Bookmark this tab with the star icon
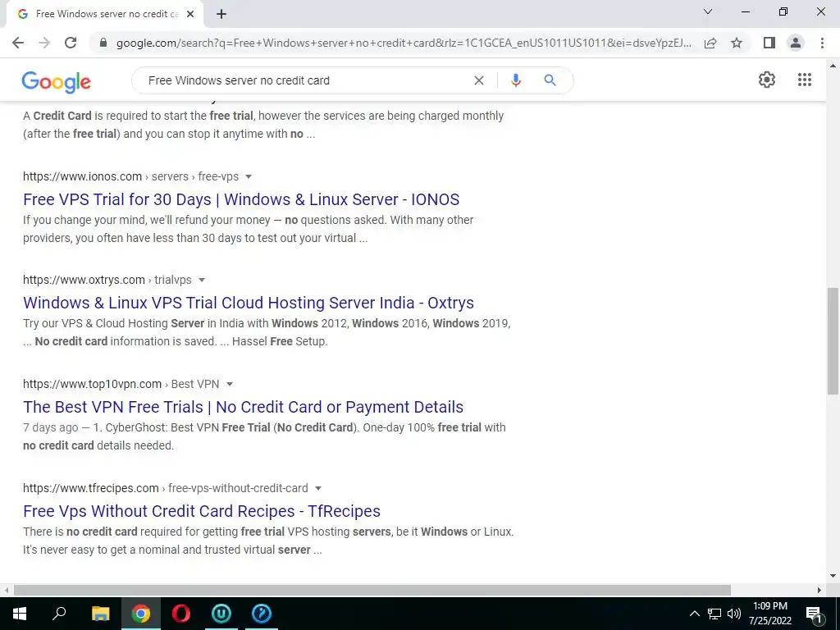The image size is (840, 630). (x=737, y=43)
